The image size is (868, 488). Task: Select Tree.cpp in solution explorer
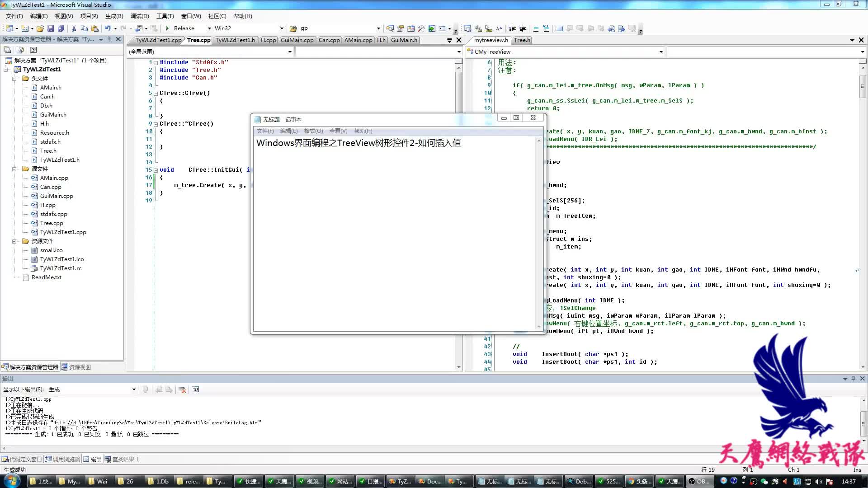tap(51, 223)
